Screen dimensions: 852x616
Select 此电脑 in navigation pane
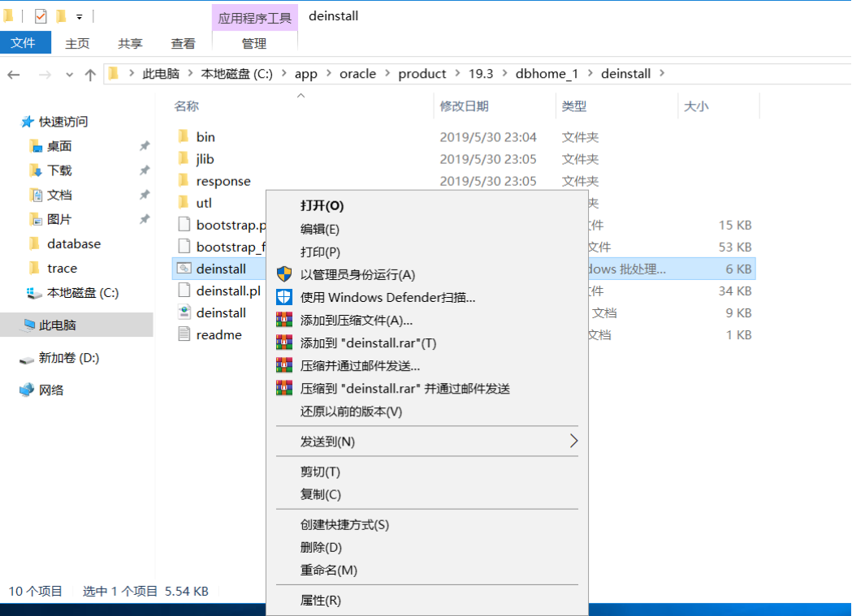coord(76,325)
